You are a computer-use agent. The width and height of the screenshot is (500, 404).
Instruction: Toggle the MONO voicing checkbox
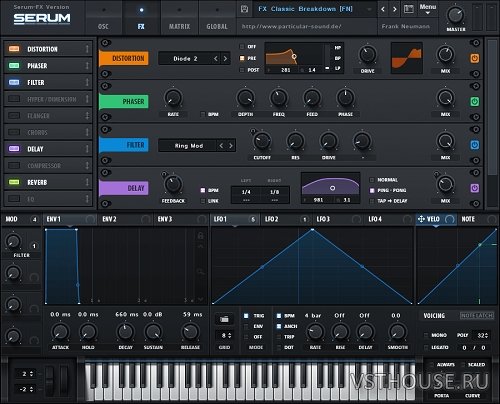point(426,335)
